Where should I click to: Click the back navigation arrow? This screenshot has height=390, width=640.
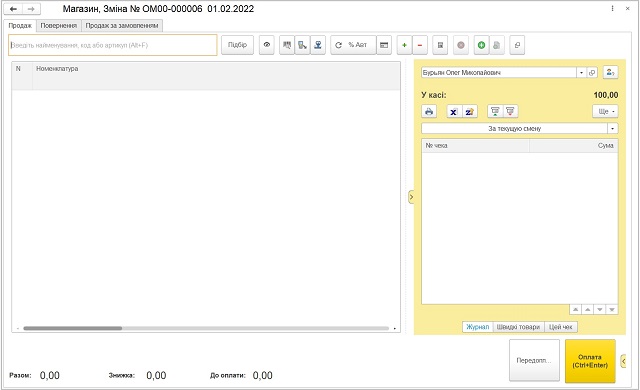tap(13, 9)
